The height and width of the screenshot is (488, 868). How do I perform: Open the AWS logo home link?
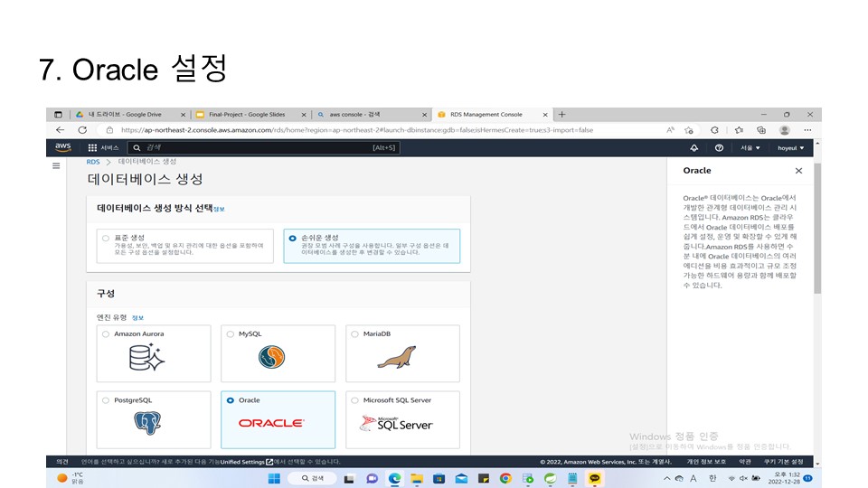pos(63,147)
